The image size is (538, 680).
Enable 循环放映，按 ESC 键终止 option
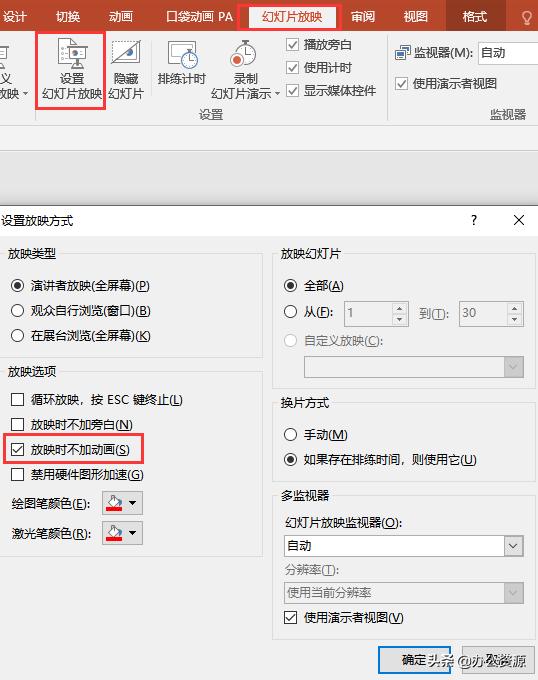click(x=17, y=399)
